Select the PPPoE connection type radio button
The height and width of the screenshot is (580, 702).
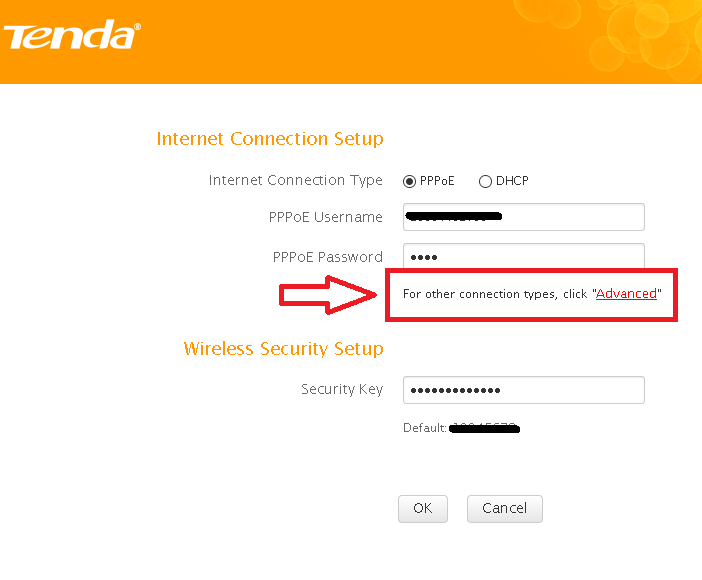coord(409,181)
